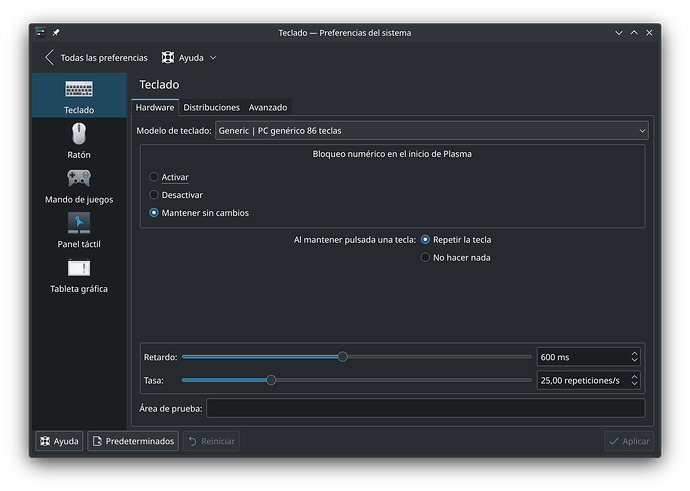Viewport: 690px width, 491px height.
Task: Expand the Modelo de teclado dropdown
Action: pos(431,131)
